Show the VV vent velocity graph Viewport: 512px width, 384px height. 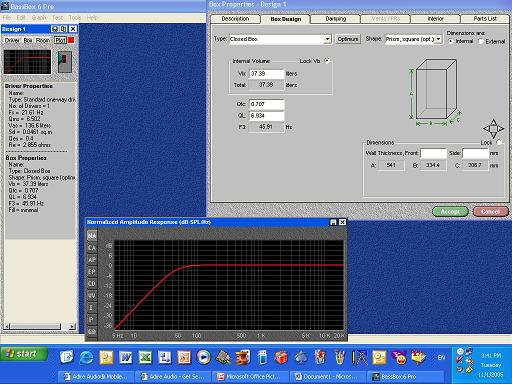tap(92, 296)
